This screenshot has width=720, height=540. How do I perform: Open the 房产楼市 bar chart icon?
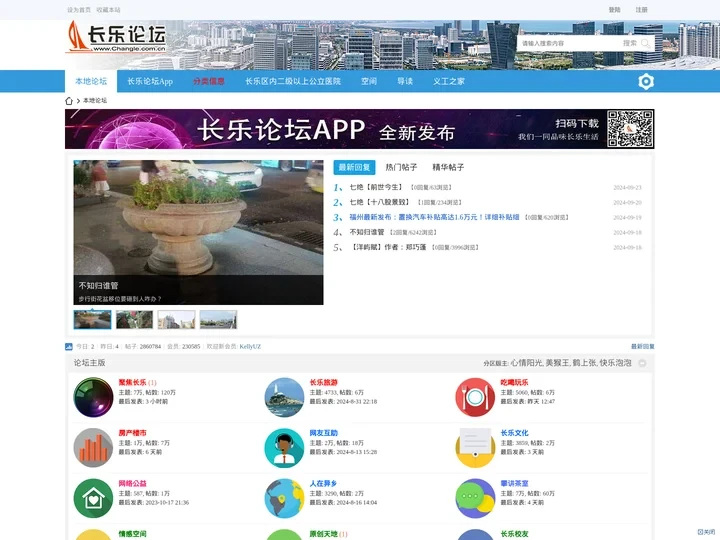click(x=93, y=447)
